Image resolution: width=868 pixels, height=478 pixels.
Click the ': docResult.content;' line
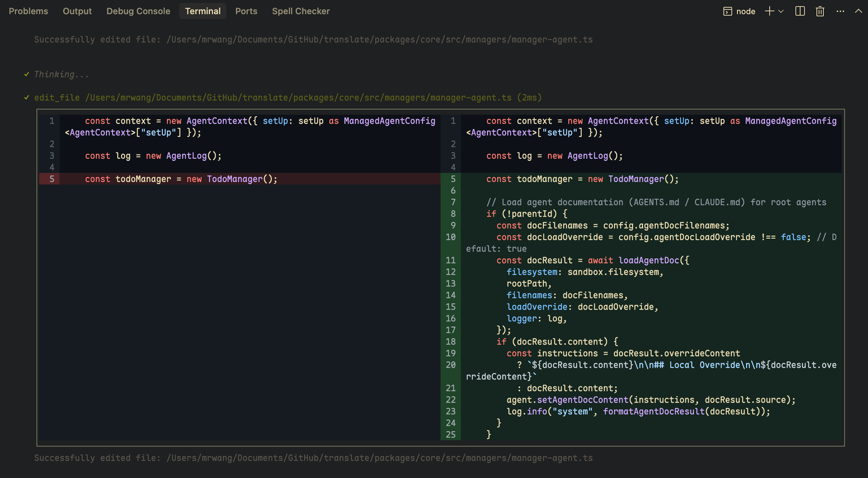567,388
